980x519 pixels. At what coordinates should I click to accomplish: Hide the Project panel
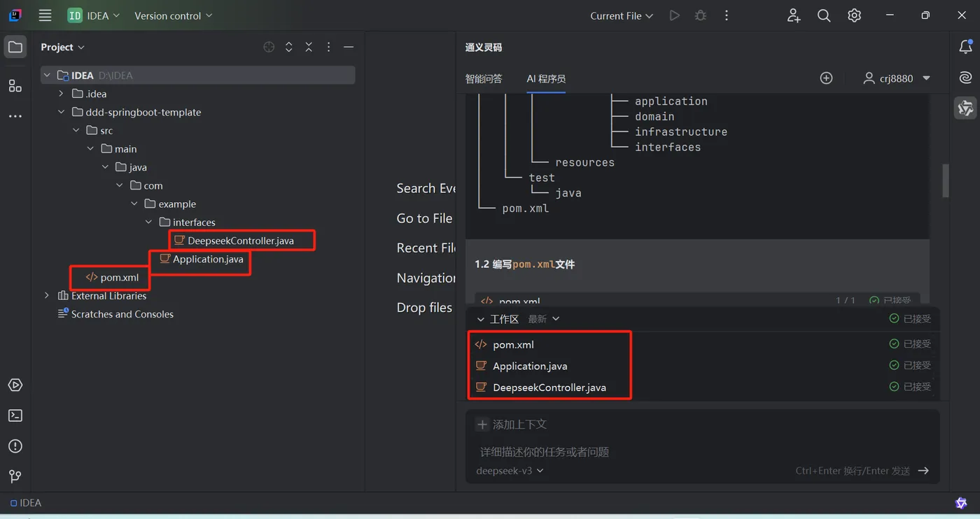[349, 47]
